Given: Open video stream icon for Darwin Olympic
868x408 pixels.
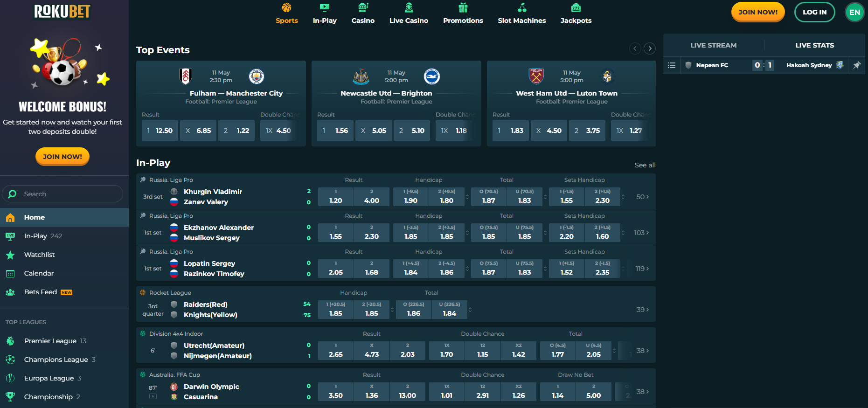Looking at the screenshot, I should 153,396.
